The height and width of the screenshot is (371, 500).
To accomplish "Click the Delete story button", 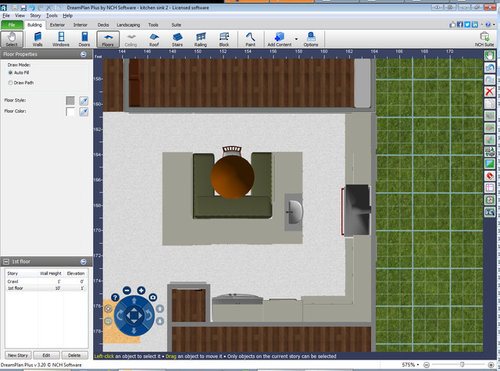I will pyautogui.click(x=74, y=355).
